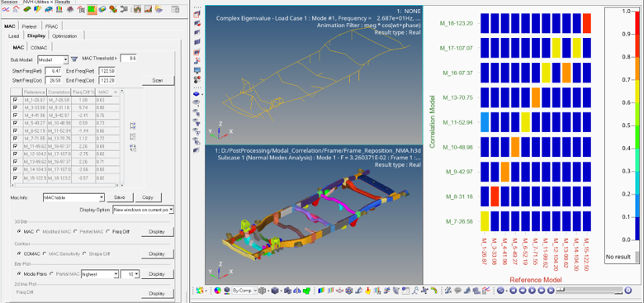Click the blue cube icon in viewport sidebar
Screen dimensions: 644x303
click(197, 94)
